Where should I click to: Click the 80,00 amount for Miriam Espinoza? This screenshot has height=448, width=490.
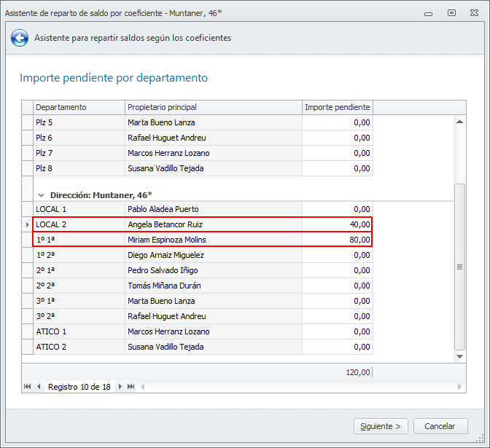(338, 240)
